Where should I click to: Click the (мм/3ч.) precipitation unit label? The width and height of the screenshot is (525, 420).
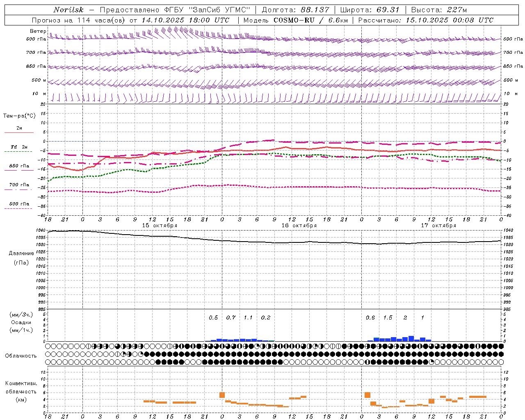point(21,315)
